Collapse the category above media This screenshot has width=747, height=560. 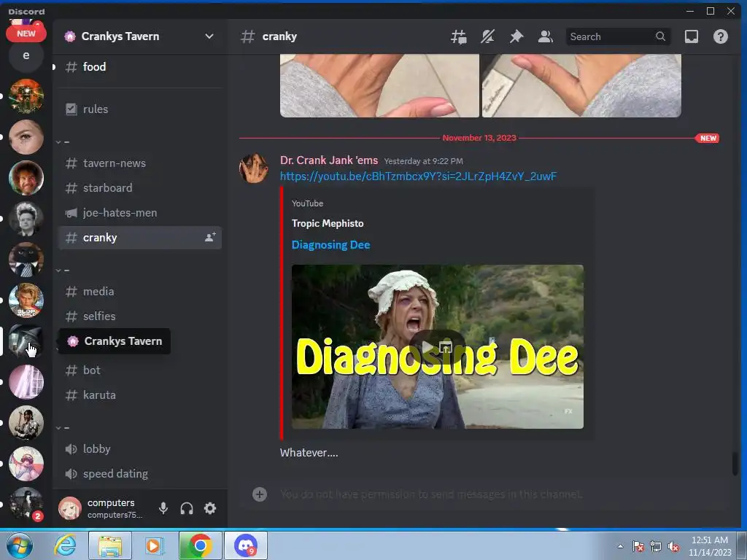coord(63,271)
